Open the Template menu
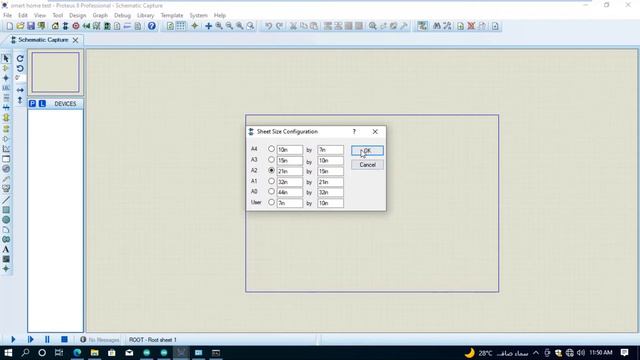The image size is (640, 360). point(172,15)
